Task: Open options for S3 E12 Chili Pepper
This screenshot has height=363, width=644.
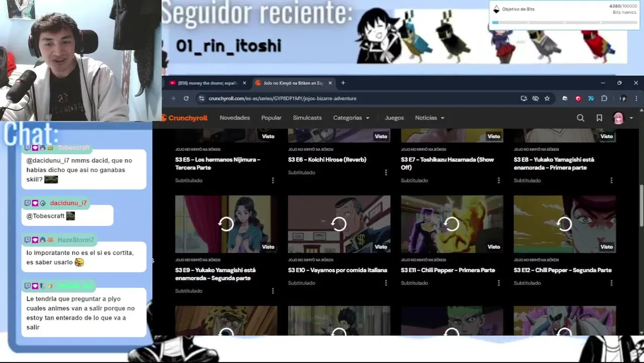Action: pyautogui.click(x=611, y=283)
